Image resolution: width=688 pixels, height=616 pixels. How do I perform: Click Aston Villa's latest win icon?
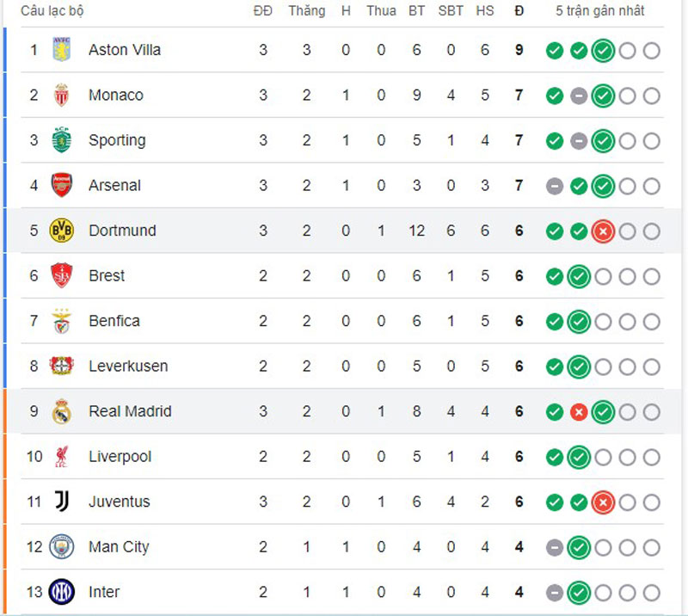point(603,51)
